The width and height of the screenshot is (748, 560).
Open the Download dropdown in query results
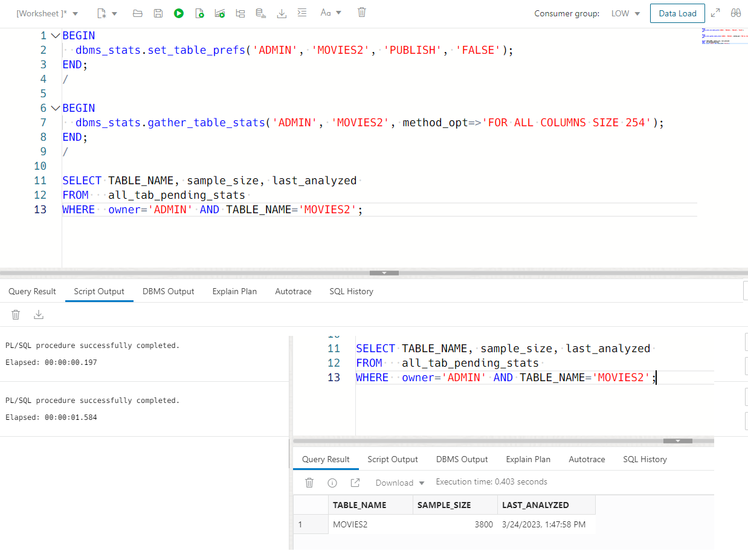(x=400, y=483)
